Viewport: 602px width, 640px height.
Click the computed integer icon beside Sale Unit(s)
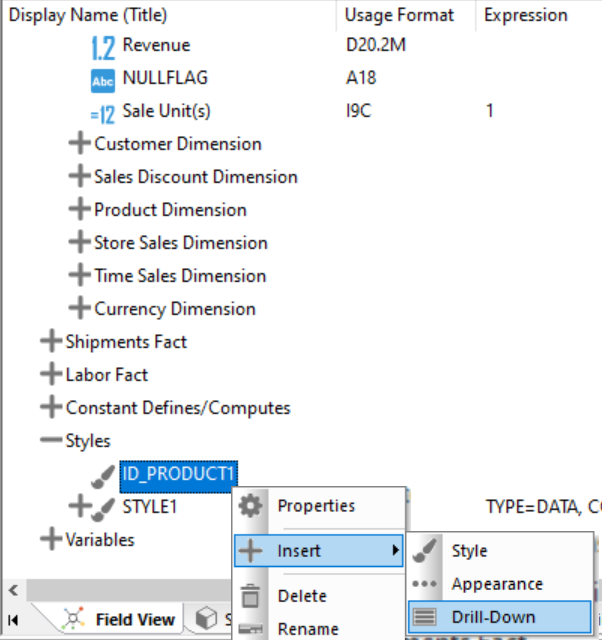click(x=103, y=114)
